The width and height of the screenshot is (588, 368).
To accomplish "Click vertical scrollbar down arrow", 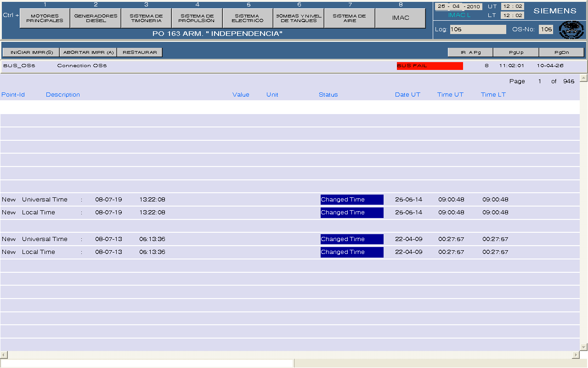I will [x=583, y=347].
